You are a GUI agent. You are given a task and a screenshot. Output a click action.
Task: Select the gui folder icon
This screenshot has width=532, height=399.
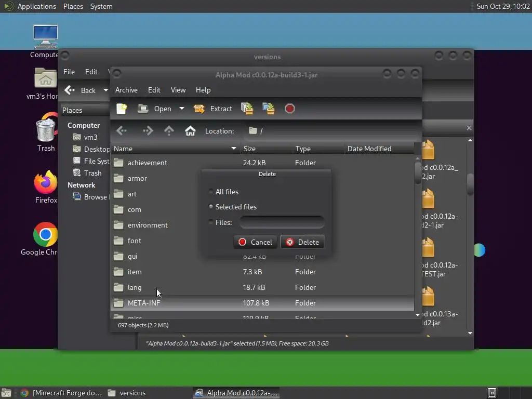[118, 256]
